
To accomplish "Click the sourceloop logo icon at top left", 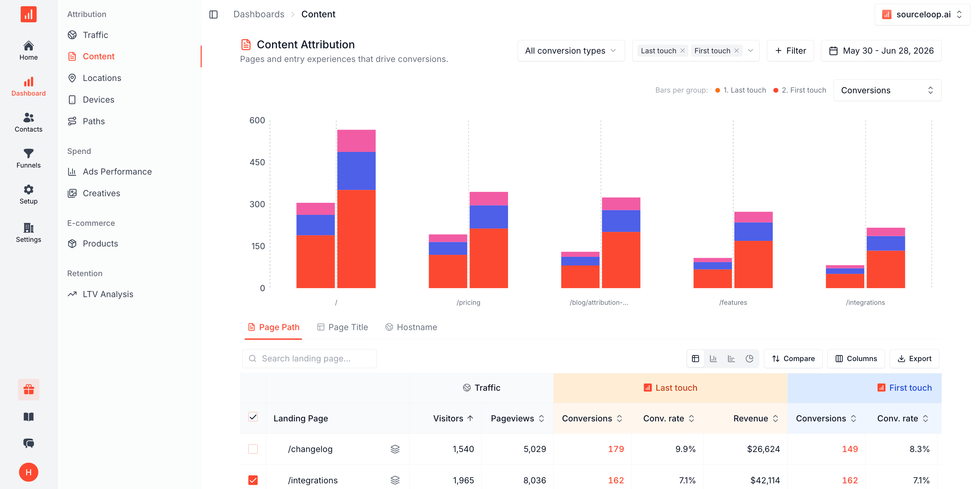I will pyautogui.click(x=29, y=14).
